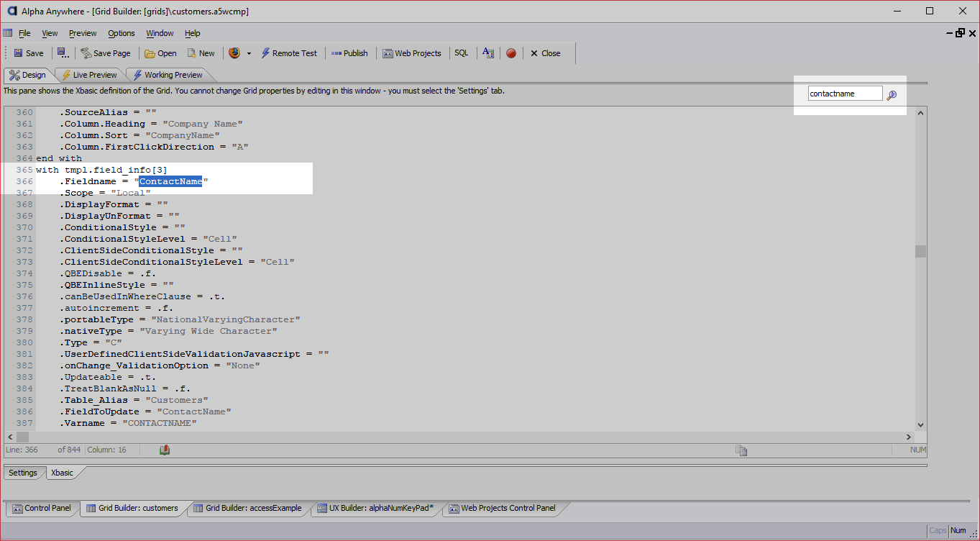Close the inner document window
980x541 pixels.
(x=973, y=32)
